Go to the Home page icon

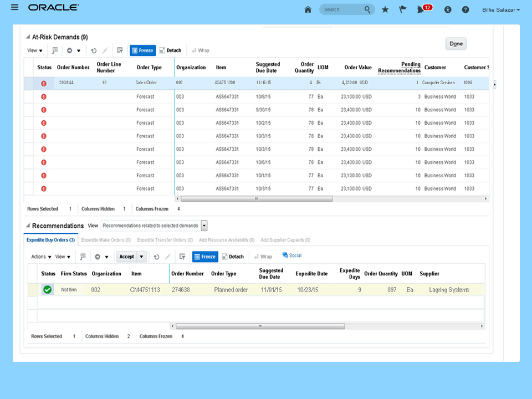(x=308, y=9)
